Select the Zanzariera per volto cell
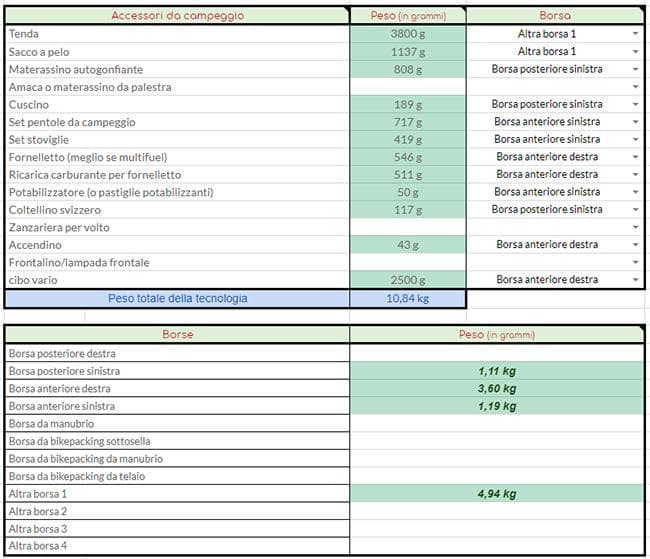This screenshot has width=650, height=559. [x=177, y=227]
